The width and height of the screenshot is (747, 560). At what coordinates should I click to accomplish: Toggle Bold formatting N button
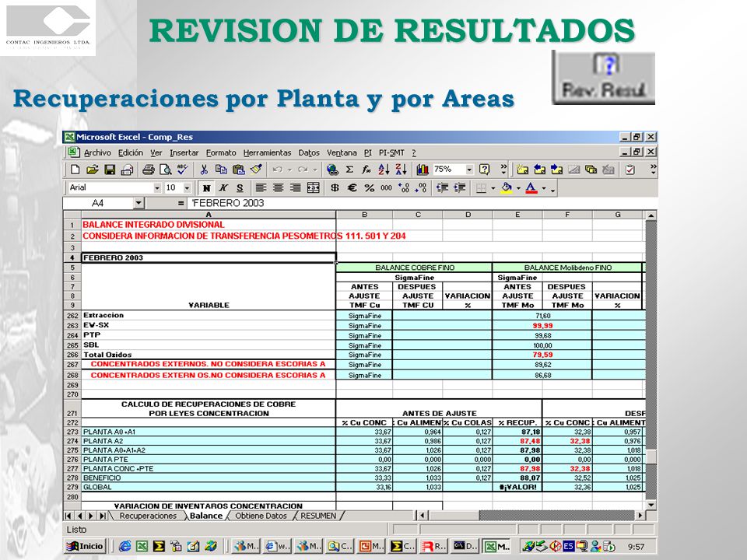[x=206, y=187]
